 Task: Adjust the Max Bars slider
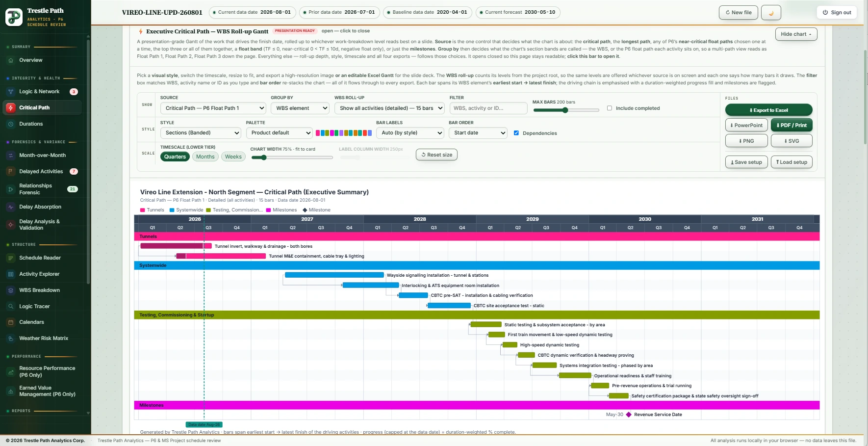(566, 110)
